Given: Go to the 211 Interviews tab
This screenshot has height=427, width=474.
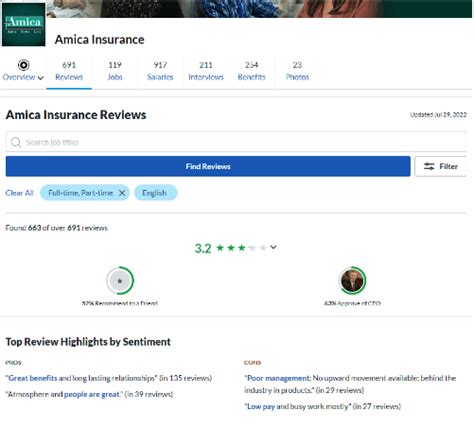Looking at the screenshot, I should pyautogui.click(x=206, y=71).
